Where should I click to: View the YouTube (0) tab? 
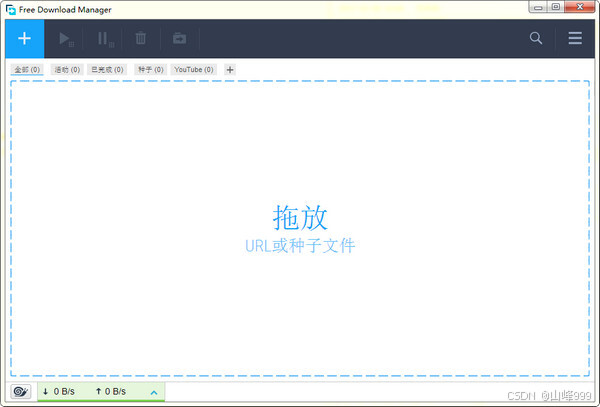[194, 70]
